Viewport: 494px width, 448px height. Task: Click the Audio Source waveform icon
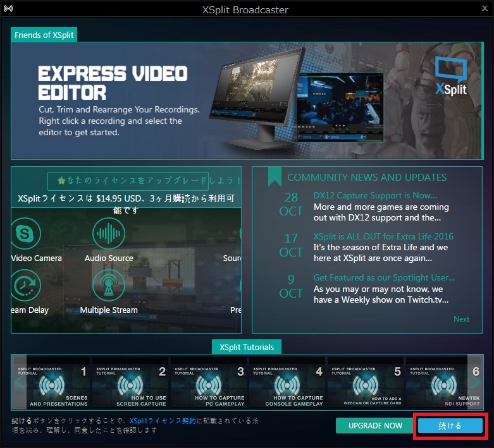pyautogui.click(x=109, y=233)
